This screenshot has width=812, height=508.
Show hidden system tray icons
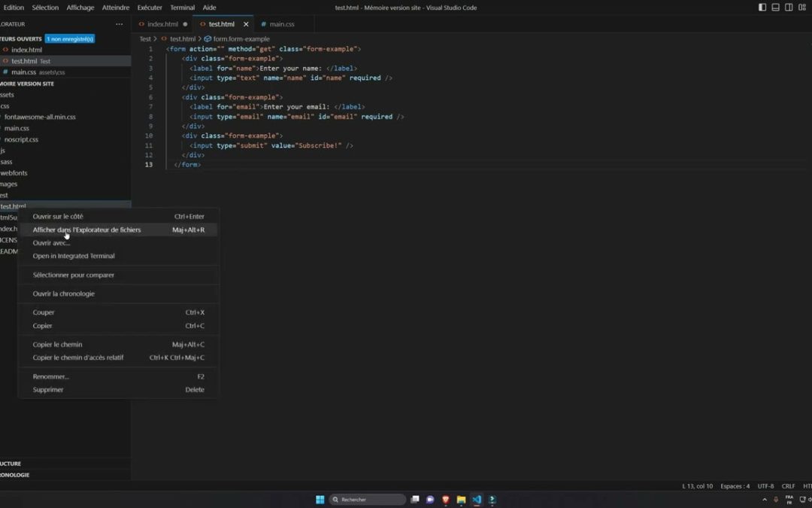[765, 500]
